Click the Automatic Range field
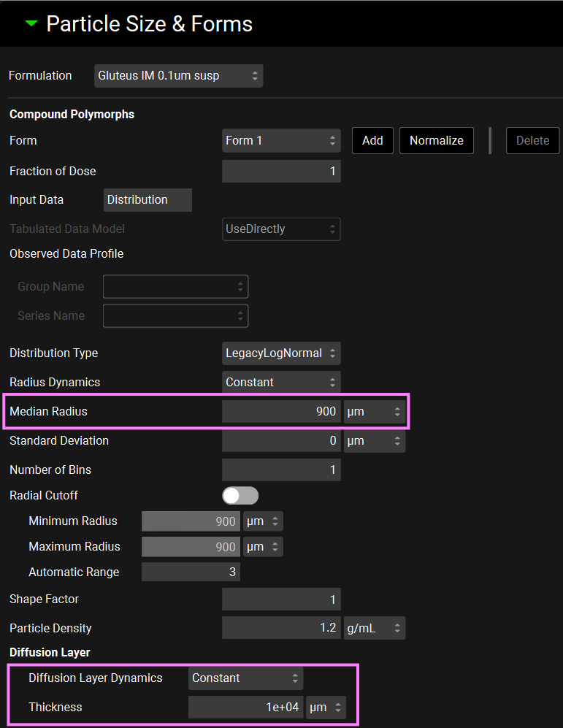The height and width of the screenshot is (728, 563). pos(191,572)
